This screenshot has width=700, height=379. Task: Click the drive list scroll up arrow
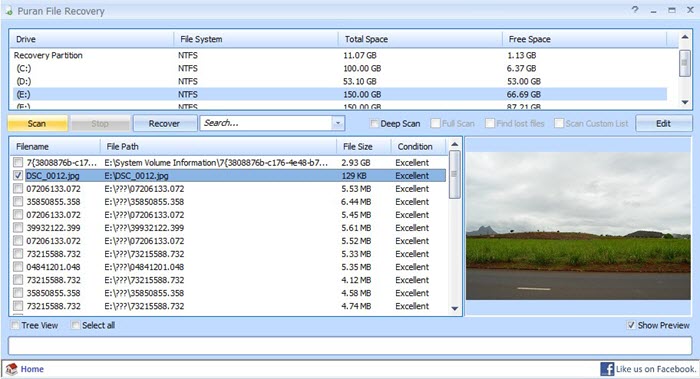[x=685, y=37]
